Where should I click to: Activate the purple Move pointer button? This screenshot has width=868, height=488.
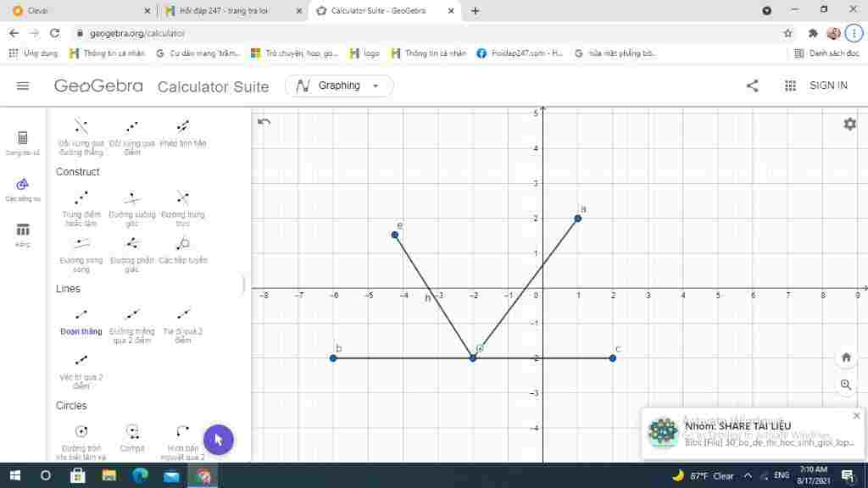pyautogui.click(x=218, y=440)
